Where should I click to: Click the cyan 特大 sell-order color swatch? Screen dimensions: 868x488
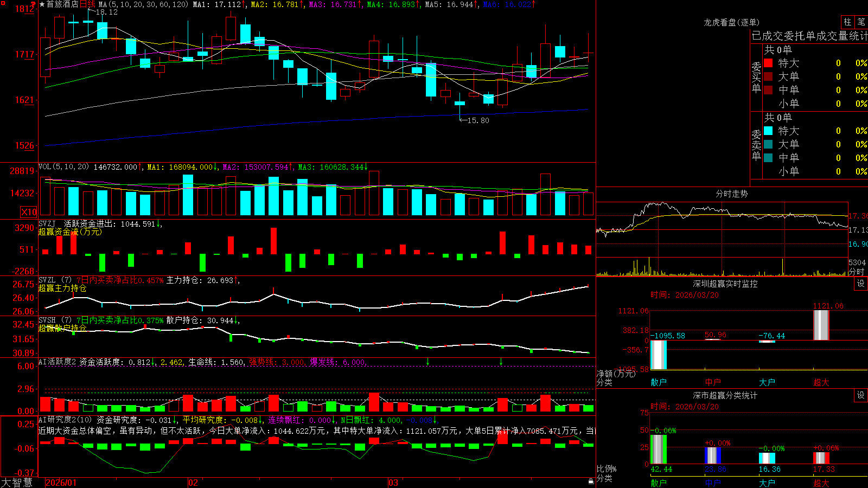tap(768, 131)
